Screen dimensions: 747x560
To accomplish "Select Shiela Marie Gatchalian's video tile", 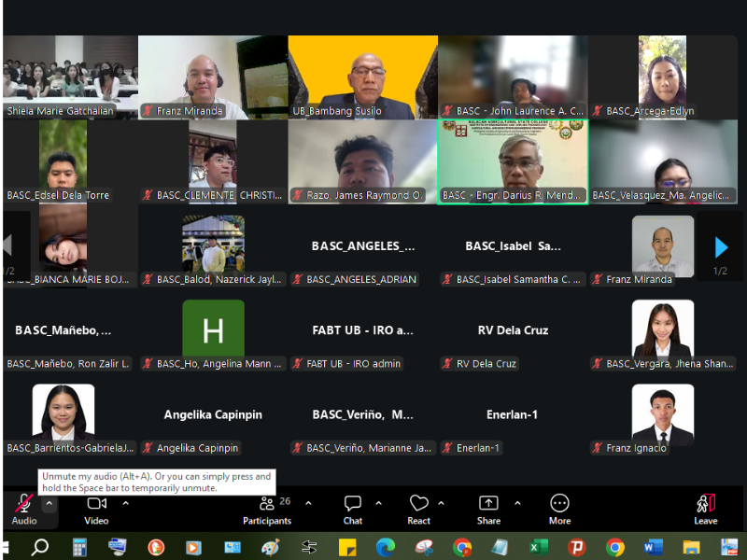I will coord(71,77).
